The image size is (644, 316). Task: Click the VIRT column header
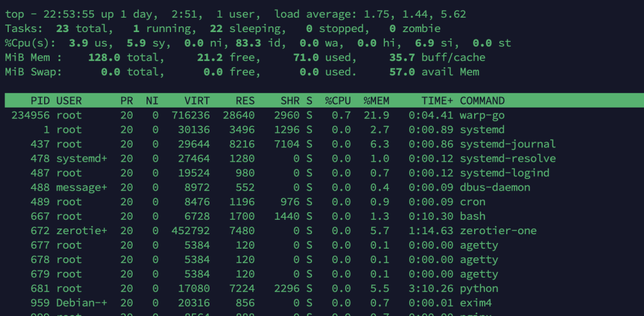(x=197, y=101)
